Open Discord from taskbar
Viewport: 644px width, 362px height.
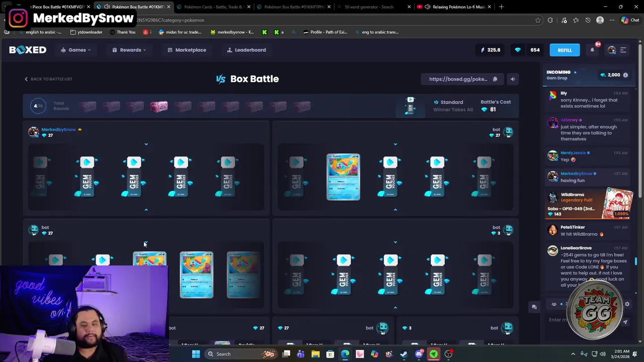pos(419,354)
